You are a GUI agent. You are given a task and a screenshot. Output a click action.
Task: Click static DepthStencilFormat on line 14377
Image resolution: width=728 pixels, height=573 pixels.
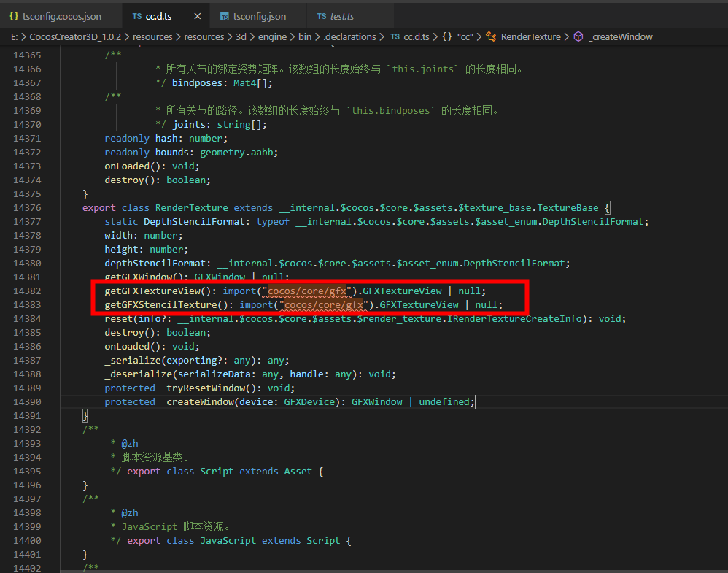[194, 222]
